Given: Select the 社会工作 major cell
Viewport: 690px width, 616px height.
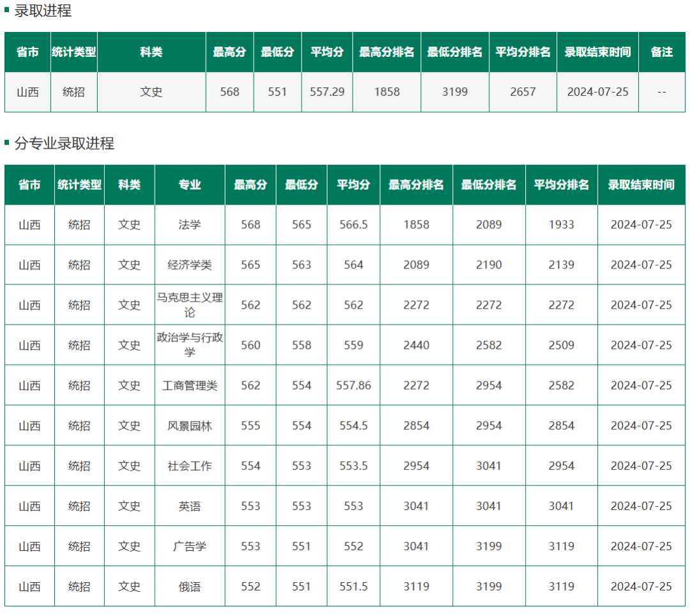Looking at the screenshot, I should 190,466.
